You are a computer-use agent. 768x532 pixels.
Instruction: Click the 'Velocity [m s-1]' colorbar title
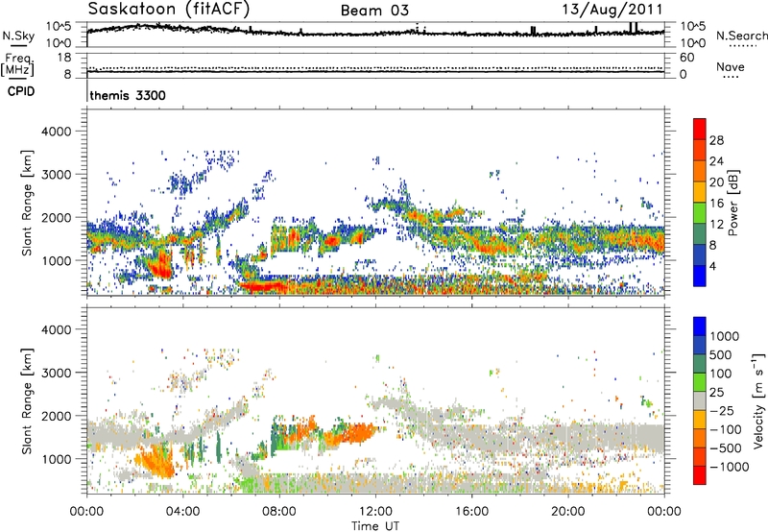758,400
